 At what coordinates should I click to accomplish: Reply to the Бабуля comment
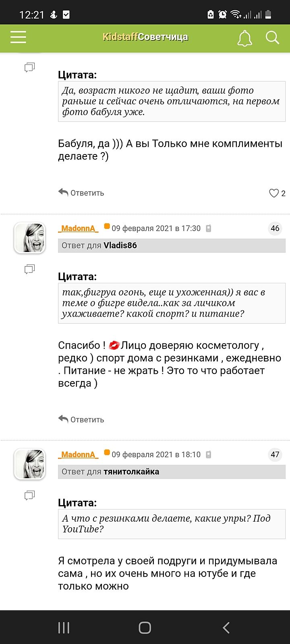pyautogui.click(x=81, y=193)
